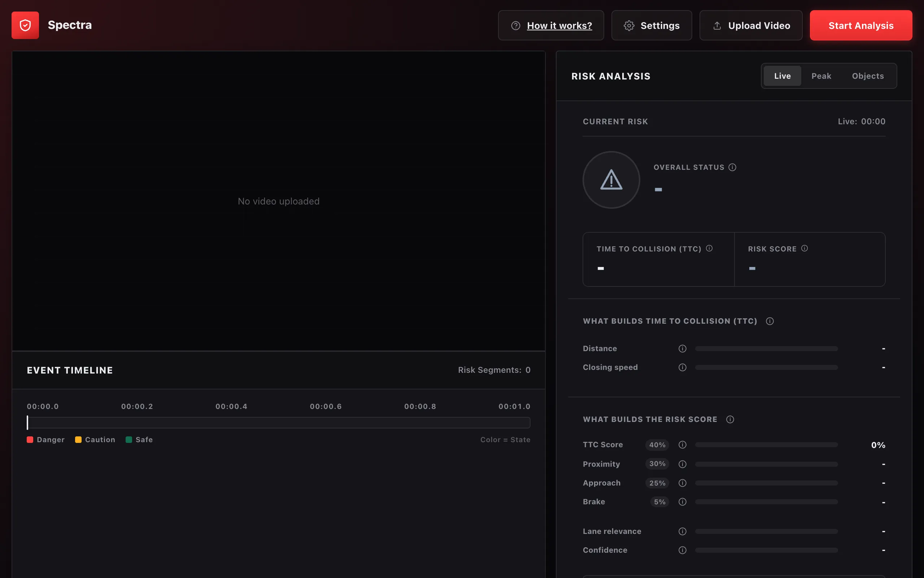Click the 'No video uploaded' video area
Viewport: 924px width, 578px height.
coord(278,201)
